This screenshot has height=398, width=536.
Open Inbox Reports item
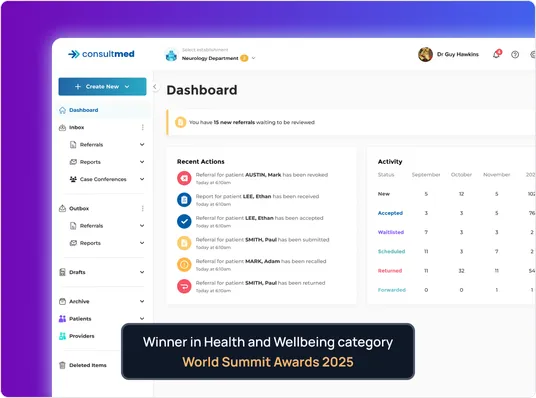click(90, 162)
